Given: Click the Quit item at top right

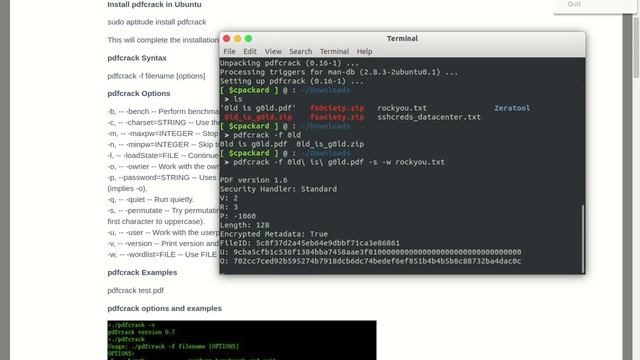Looking at the screenshot, I should coord(574,4).
